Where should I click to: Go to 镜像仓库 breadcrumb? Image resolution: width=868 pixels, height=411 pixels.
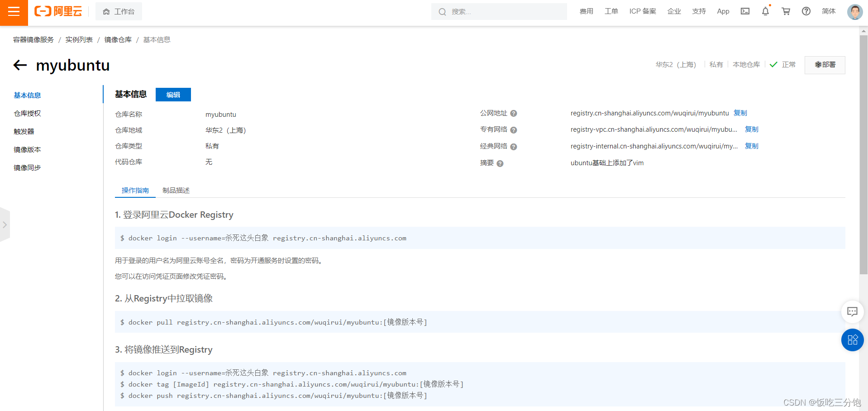point(118,40)
